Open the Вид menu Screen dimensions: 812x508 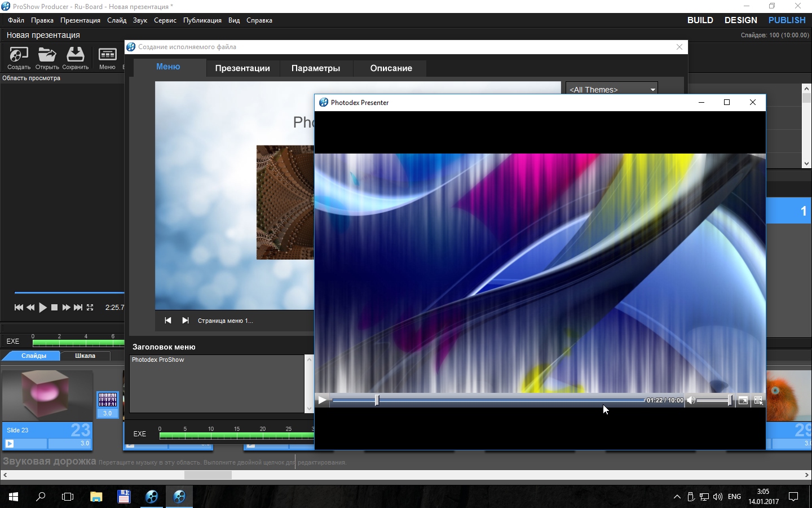234,20
